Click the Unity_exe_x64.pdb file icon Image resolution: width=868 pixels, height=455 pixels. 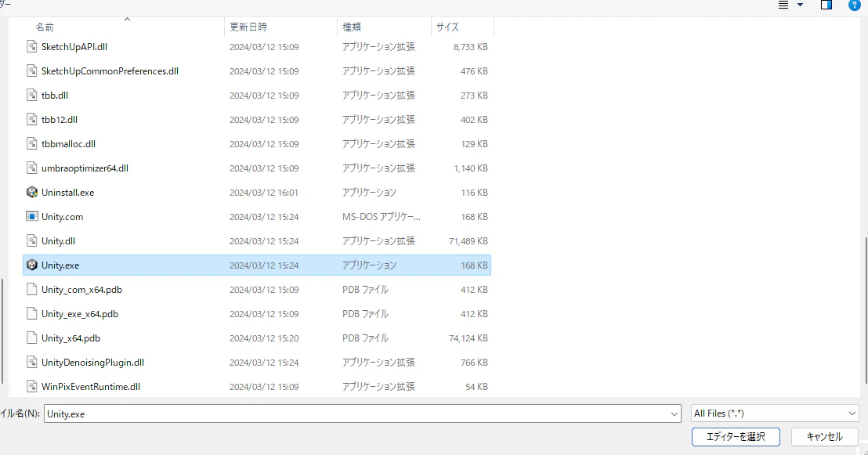32,314
